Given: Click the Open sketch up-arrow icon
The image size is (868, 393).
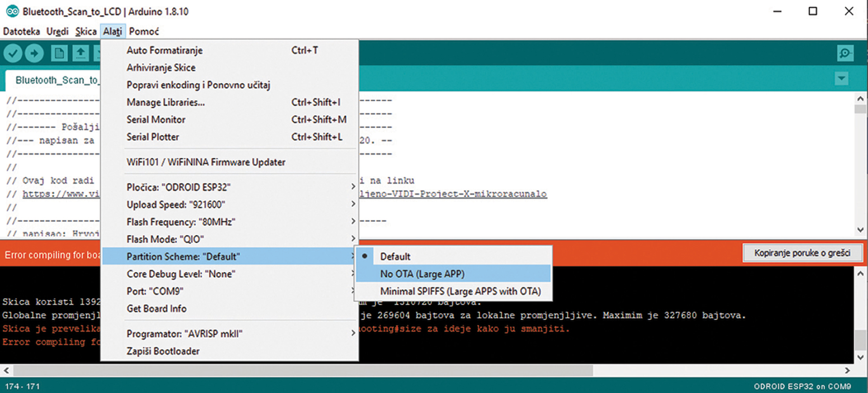Looking at the screenshot, I should click(x=81, y=53).
